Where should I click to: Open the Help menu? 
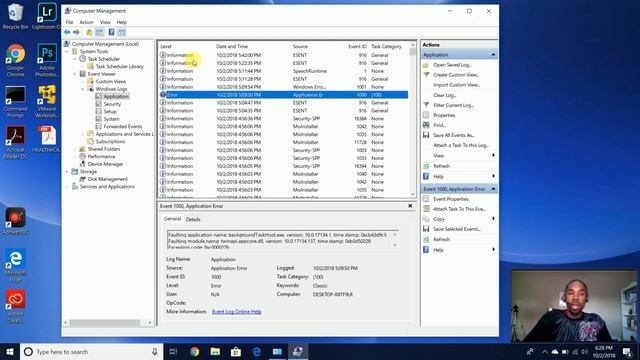[x=122, y=22]
